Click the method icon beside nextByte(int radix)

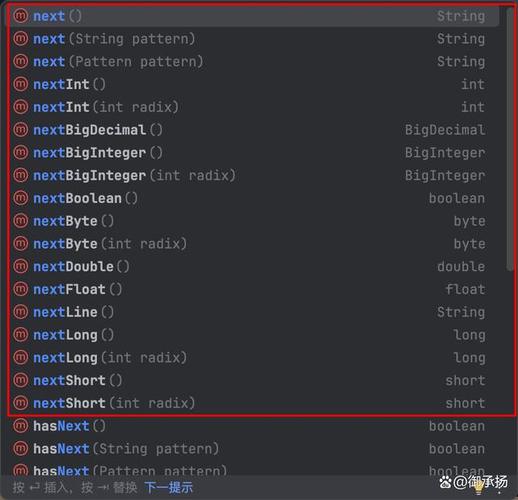pyautogui.click(x=21, y=244)
